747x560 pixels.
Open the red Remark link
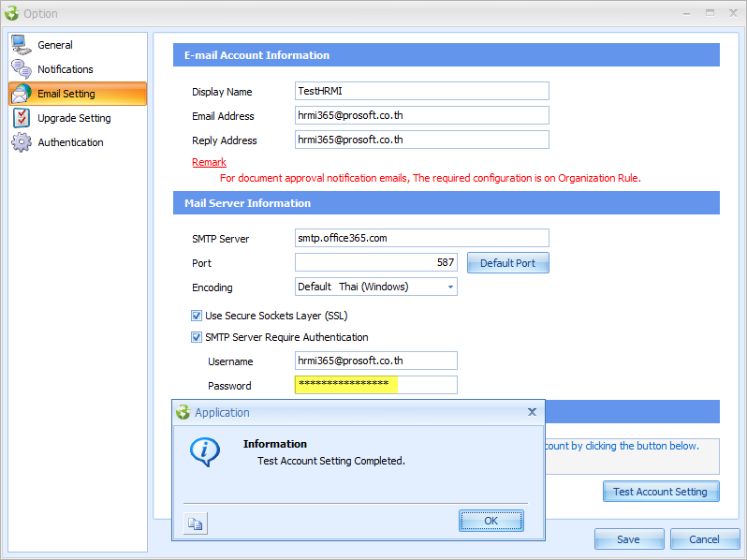[209, 162]
